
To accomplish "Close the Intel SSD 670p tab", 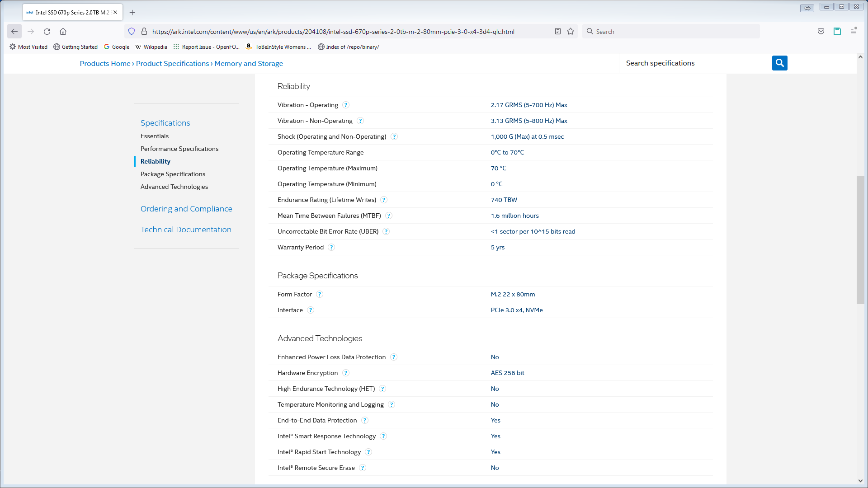I will tap(115, 13).
